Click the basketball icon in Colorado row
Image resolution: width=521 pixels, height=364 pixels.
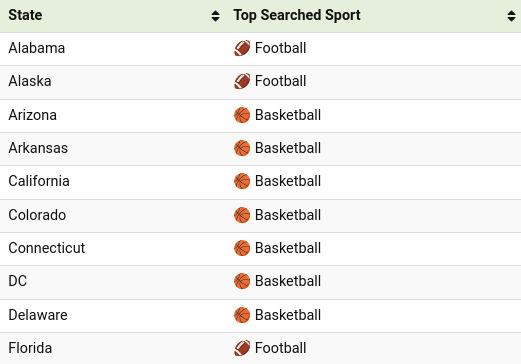242,215
